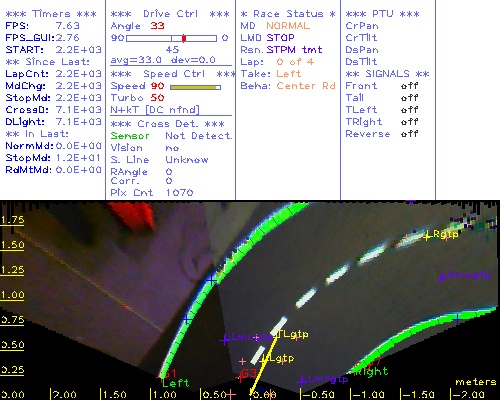Click the green Sensor label
Image resolution: width=500 pixels, height=400 pixels.
tap(130, 136)
